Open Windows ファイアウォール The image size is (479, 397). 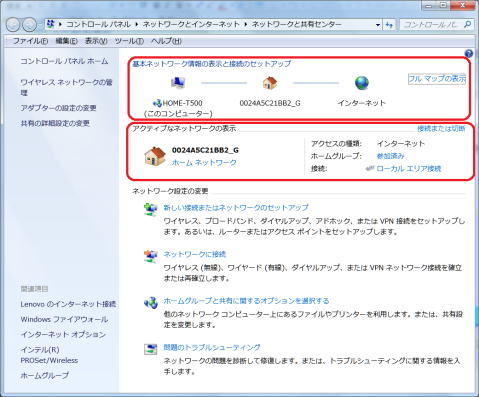[x=64, y=319]
